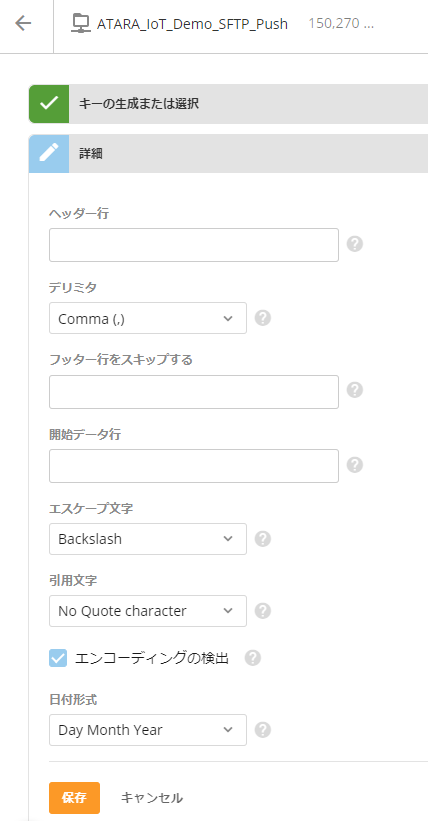Click help icon for フッター行をスキップする
Image resolution: width=428 pixels, height=821 pixels.
(x=355, y=391)
